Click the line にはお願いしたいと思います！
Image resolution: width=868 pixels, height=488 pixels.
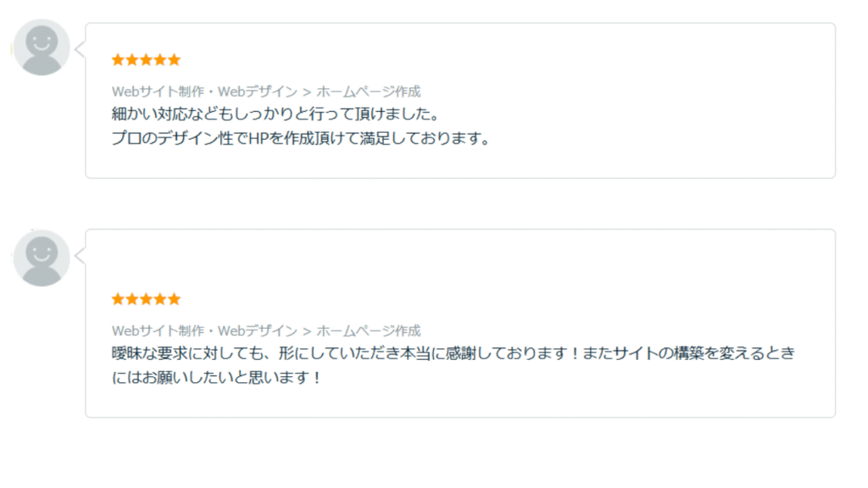coord(216,378)
